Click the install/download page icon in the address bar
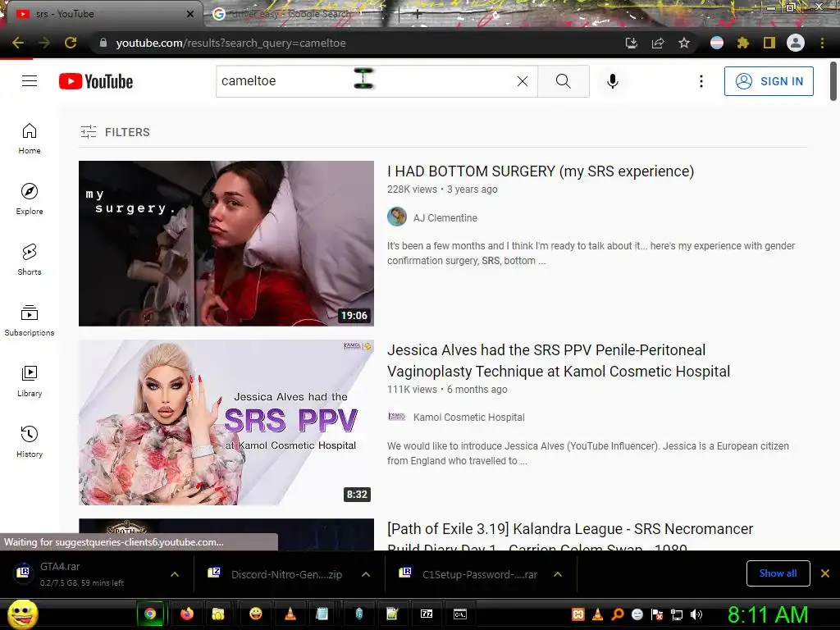This screenshot has height=630, width=840. 632,43
